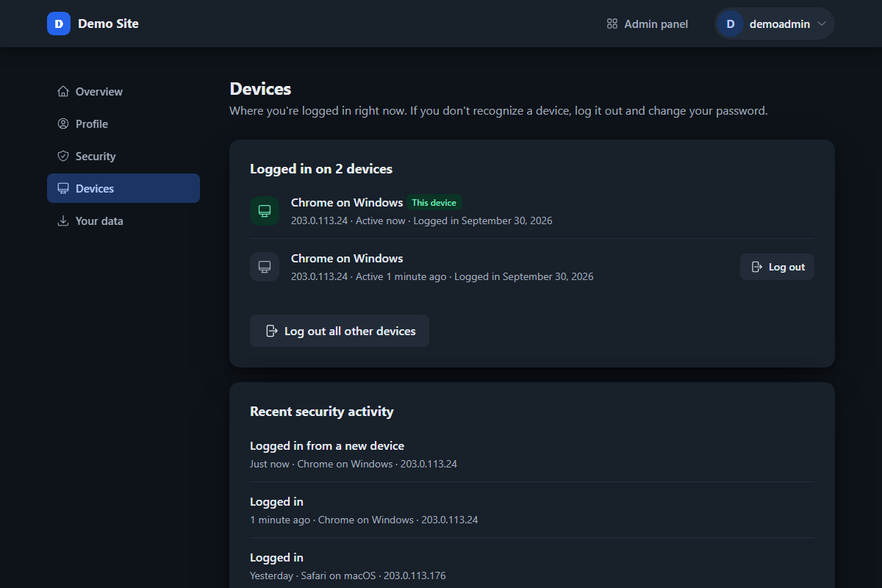Click the Security shield icon
Viewport: 882px width, 588px height.
coord(63,156)
